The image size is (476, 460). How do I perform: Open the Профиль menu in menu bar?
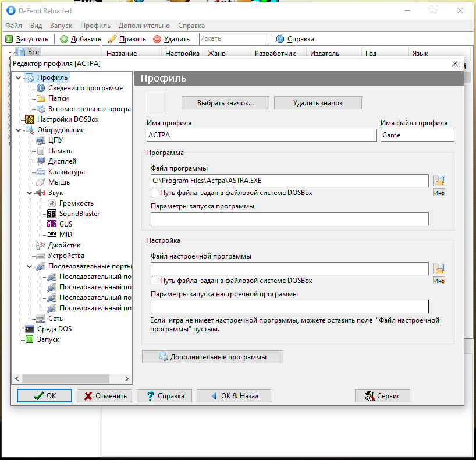[95, 26]
